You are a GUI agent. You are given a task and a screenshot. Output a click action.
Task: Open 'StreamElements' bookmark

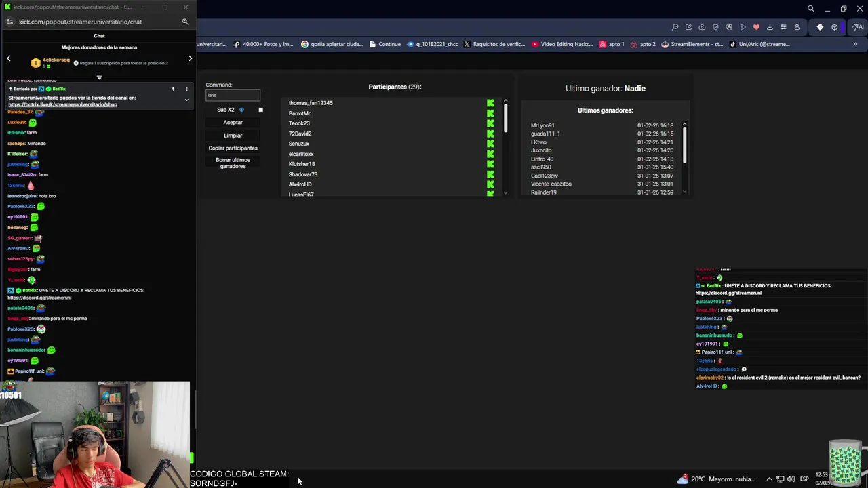[x=692, y=44]
